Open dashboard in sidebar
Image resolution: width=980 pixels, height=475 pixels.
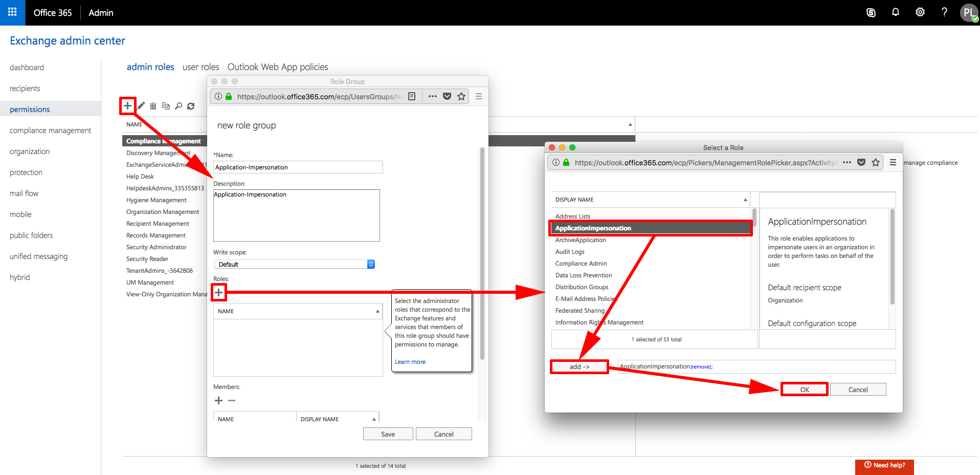click(x=27, y=68)
